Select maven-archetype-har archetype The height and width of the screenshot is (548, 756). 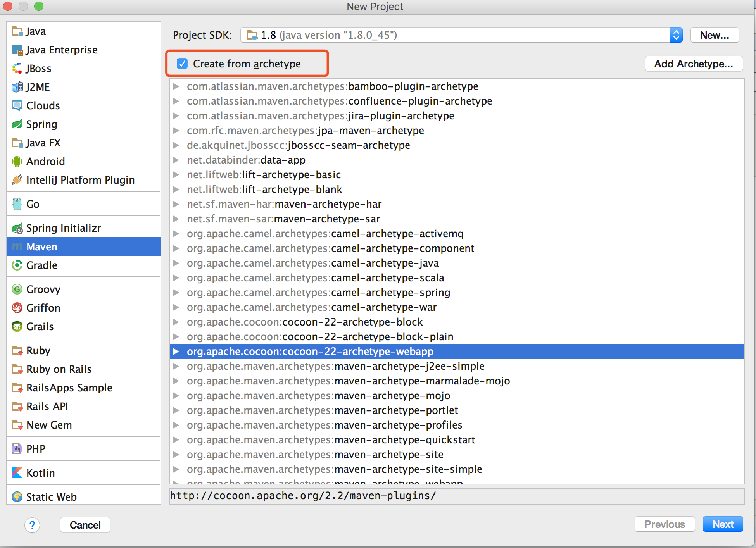[x=457, y=204]
